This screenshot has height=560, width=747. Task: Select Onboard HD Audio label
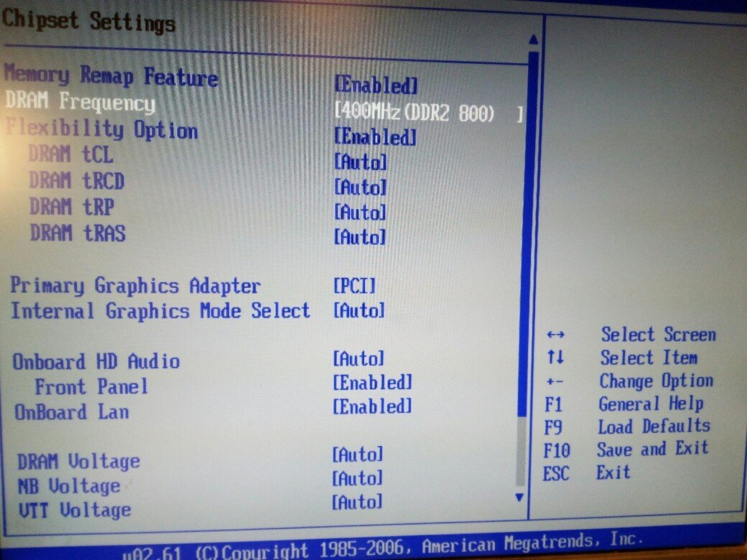(96, 361)
